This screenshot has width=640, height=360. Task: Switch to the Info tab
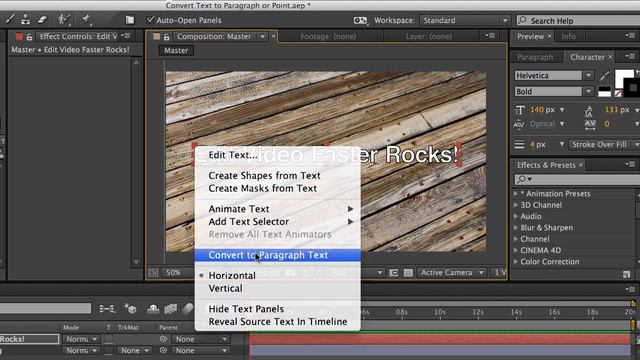pos(568,36)
